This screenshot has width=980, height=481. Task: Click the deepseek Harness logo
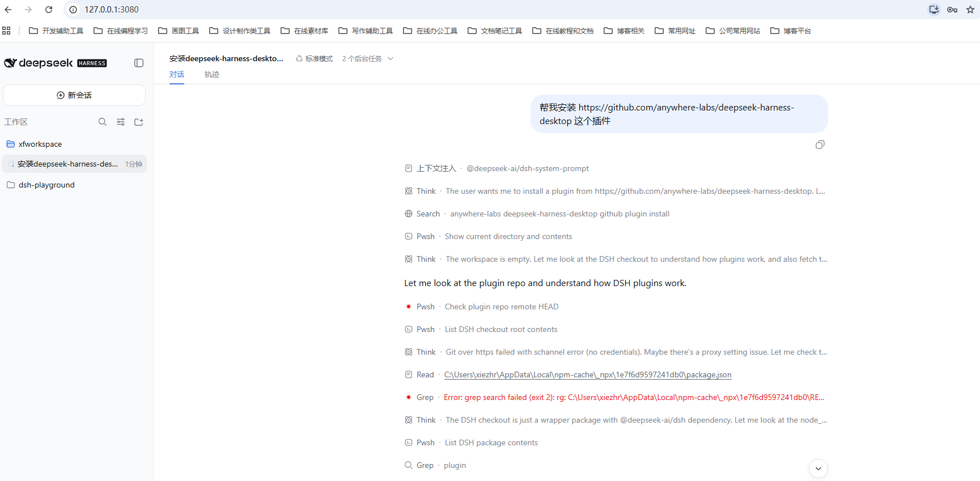click(56, 63)
